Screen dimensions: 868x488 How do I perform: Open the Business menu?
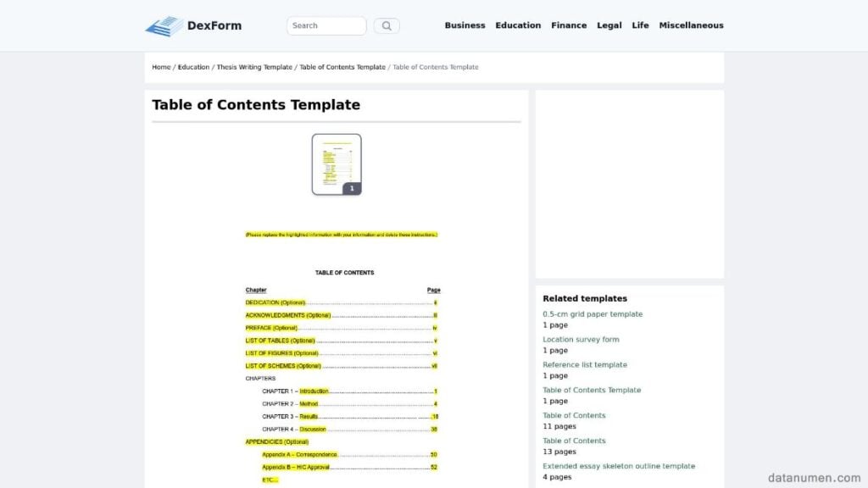tap(465, 25)
